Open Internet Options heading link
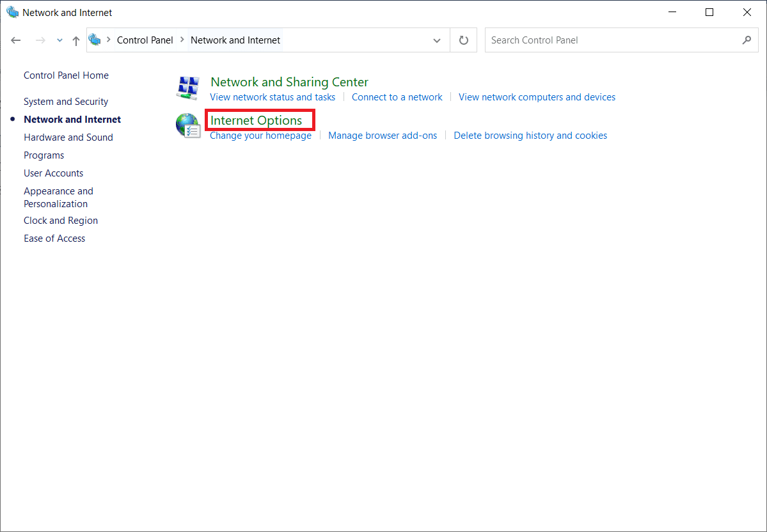767x532 pixels. pos(256,120)
